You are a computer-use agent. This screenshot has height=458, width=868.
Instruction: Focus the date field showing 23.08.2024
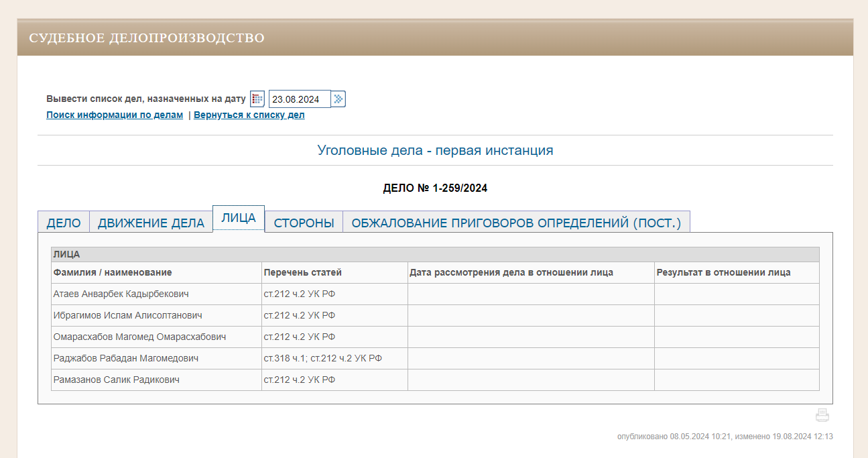point(300,99)
